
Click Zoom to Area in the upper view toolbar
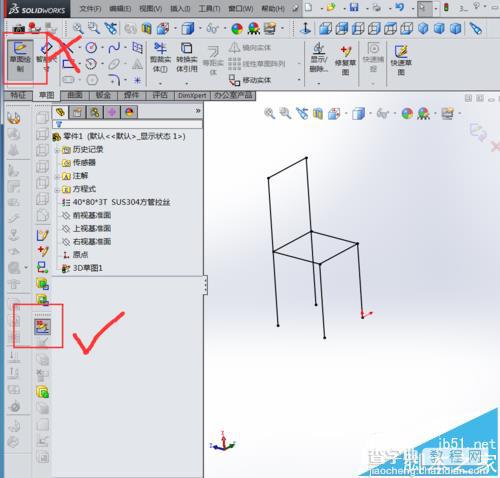click(x=94, y=28)
